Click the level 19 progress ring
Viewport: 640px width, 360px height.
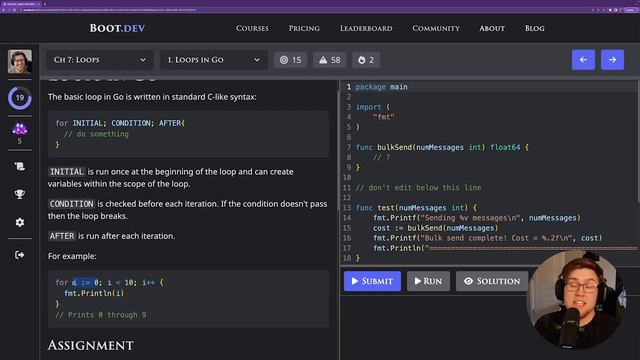click(x=20, y=98)
